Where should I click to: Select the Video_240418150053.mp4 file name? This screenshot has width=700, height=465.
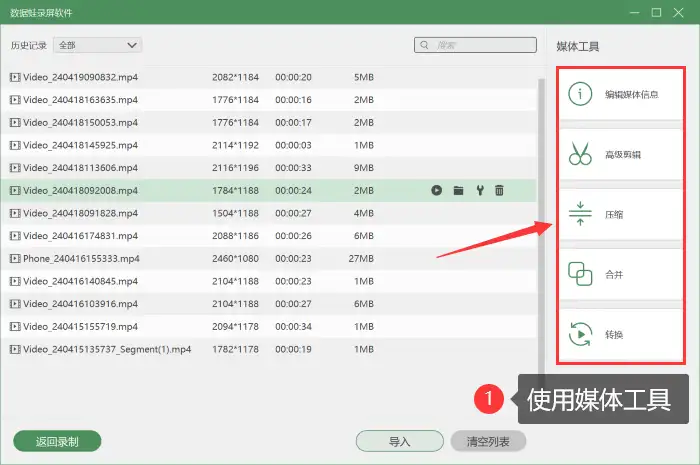[80, 123]
